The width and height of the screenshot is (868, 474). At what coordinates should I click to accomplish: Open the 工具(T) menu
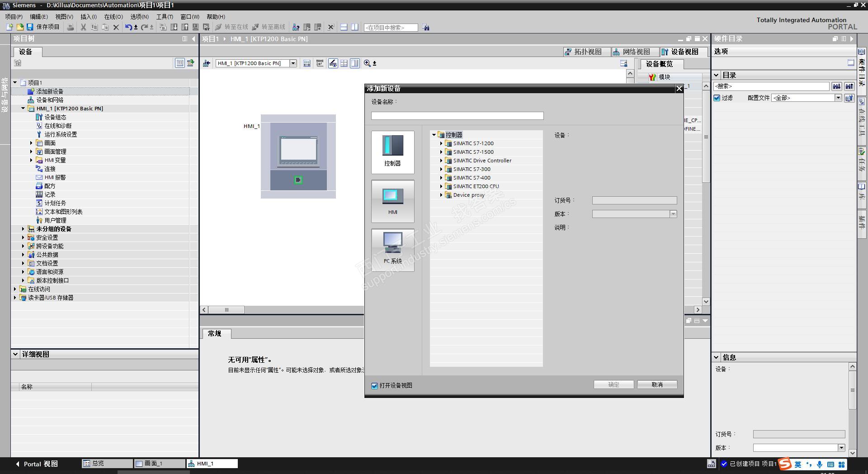tap(165, 17)
